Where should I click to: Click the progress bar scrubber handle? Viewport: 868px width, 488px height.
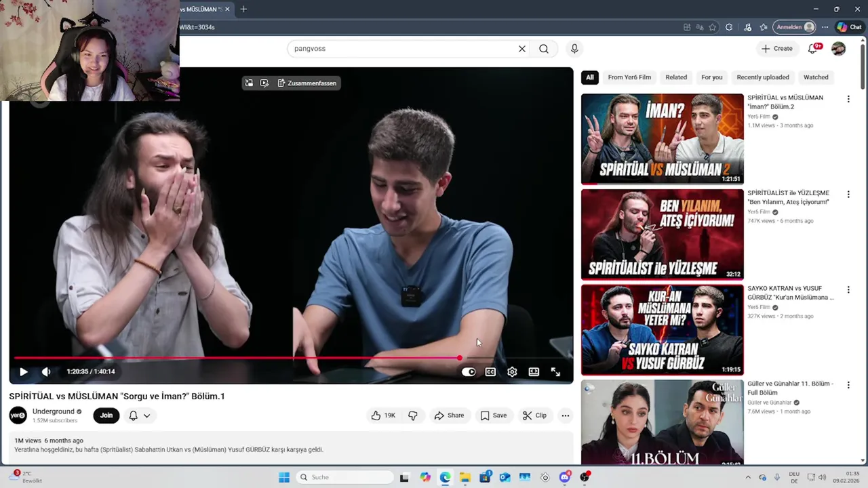tap(460, 358)
